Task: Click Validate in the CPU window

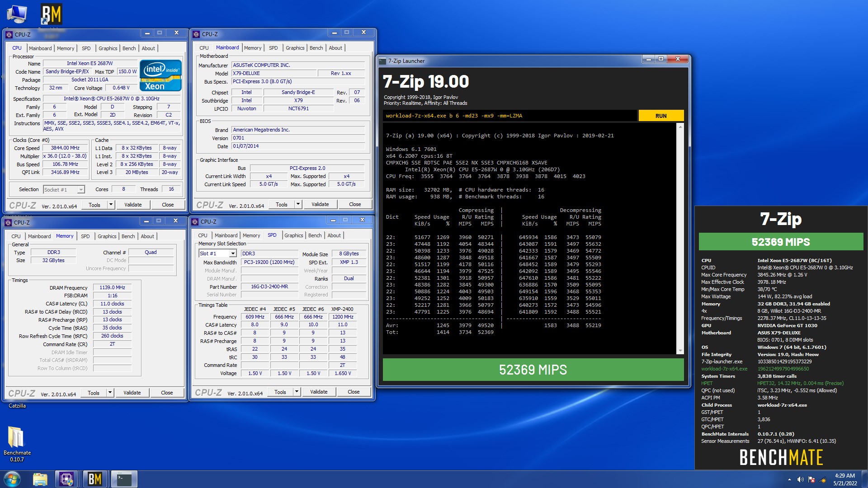Action: tap(133, 205)
